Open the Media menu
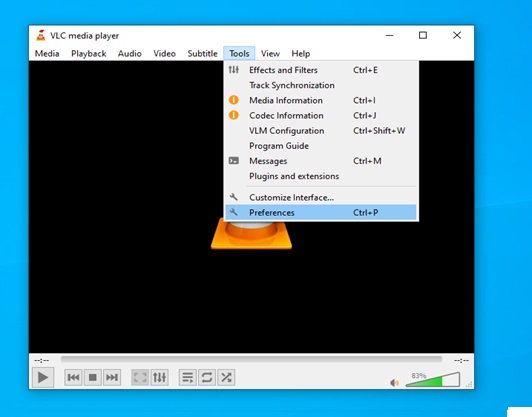The width and height of the screenshot is (532, 417). click(47, 54)
